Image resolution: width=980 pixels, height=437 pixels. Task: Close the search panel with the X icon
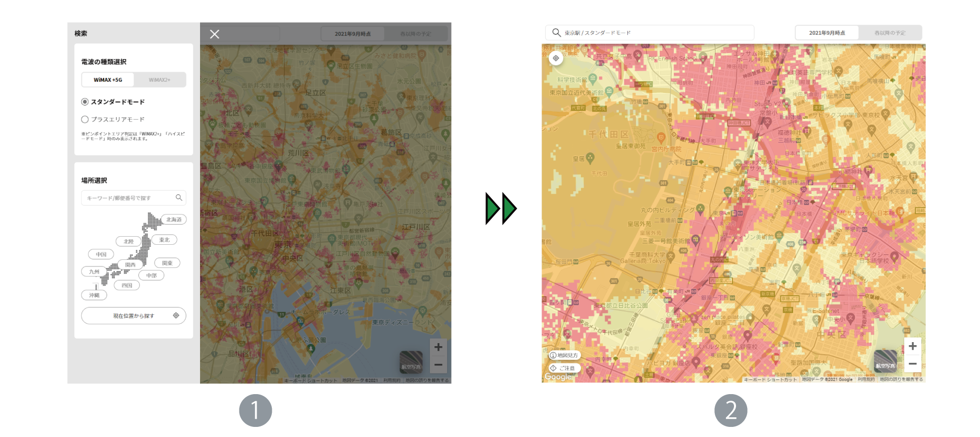[x=215, y=34]
